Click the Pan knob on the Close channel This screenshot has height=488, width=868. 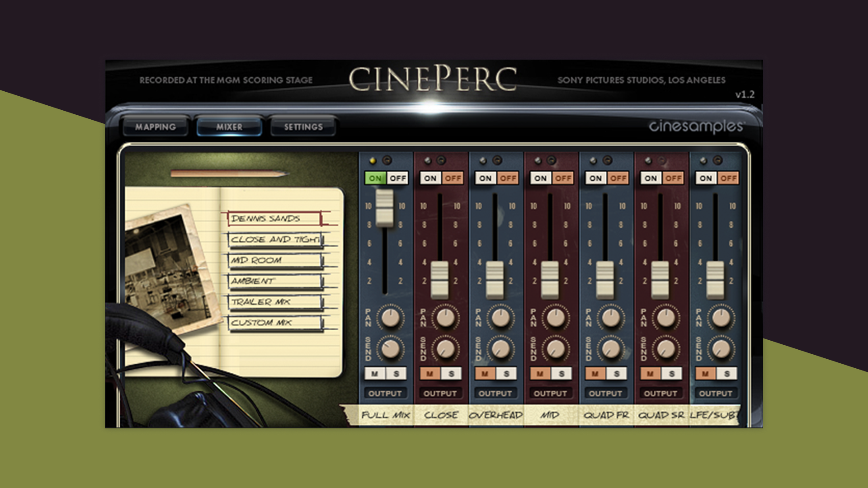pyautogui.click(x=445, y=319)
